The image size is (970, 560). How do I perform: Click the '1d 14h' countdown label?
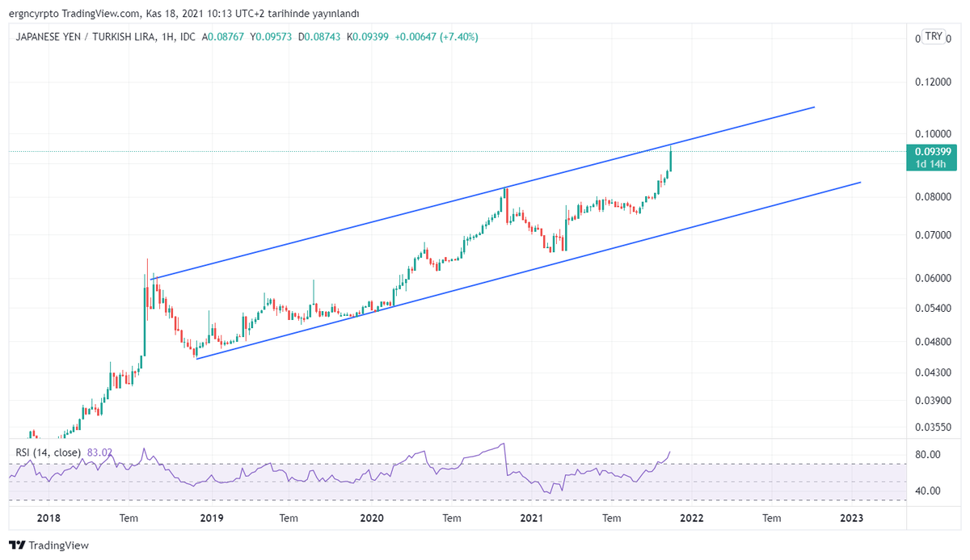coord(932,164)
